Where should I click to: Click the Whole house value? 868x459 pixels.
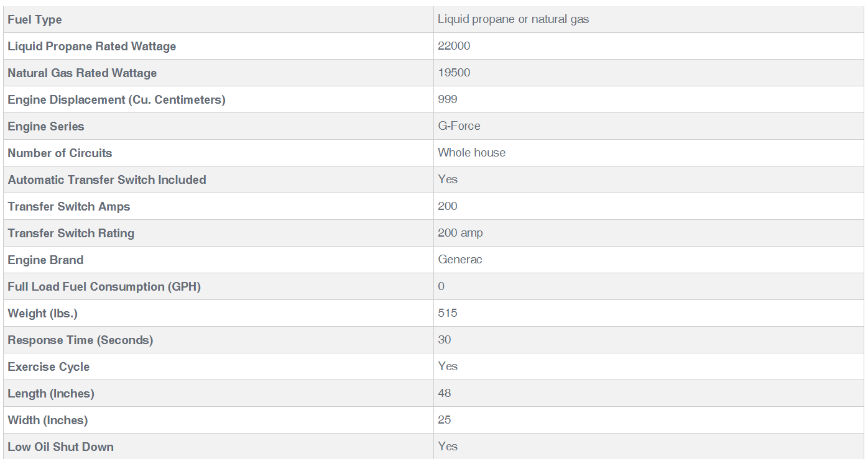click(471, 153)
